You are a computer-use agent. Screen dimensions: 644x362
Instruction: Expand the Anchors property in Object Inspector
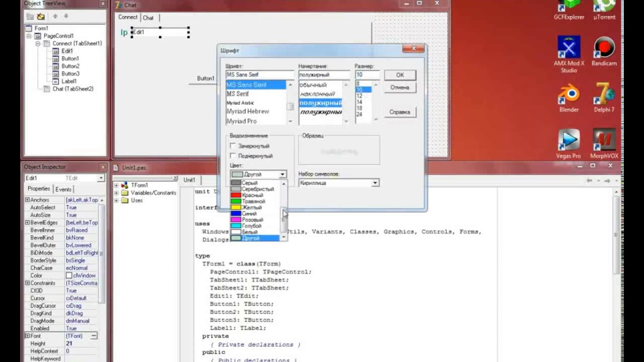[x=27, y=200]
